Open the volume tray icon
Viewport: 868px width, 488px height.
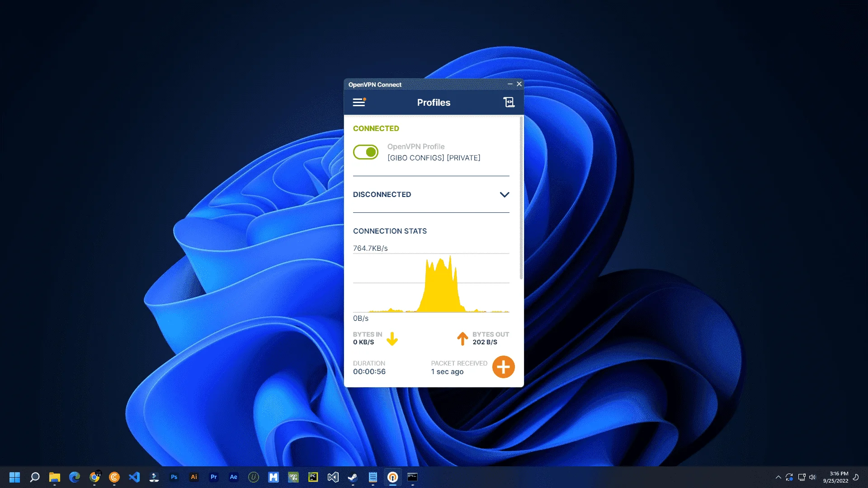812,477
